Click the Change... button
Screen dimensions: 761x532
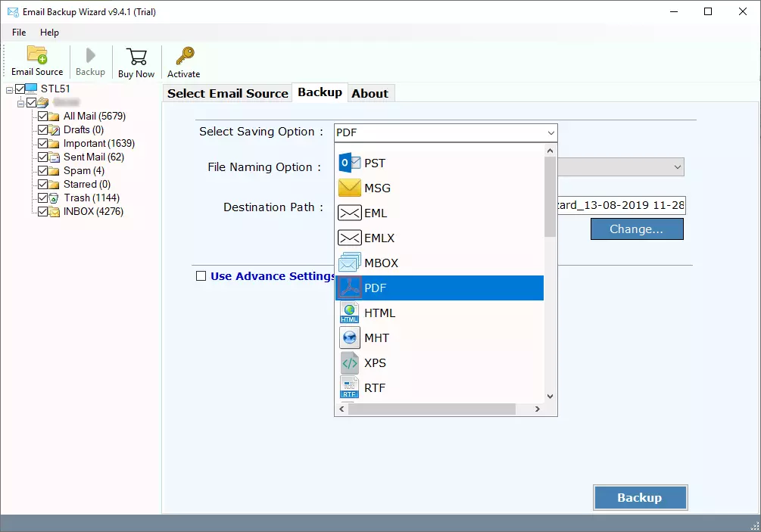(636, 229)
